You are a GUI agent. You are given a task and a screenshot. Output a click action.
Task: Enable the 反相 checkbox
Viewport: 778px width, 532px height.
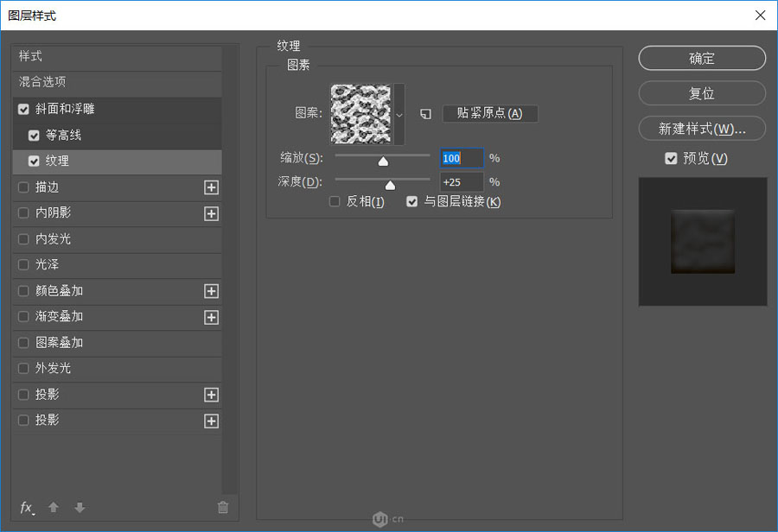pyautogui.click(x=335, y=201)
